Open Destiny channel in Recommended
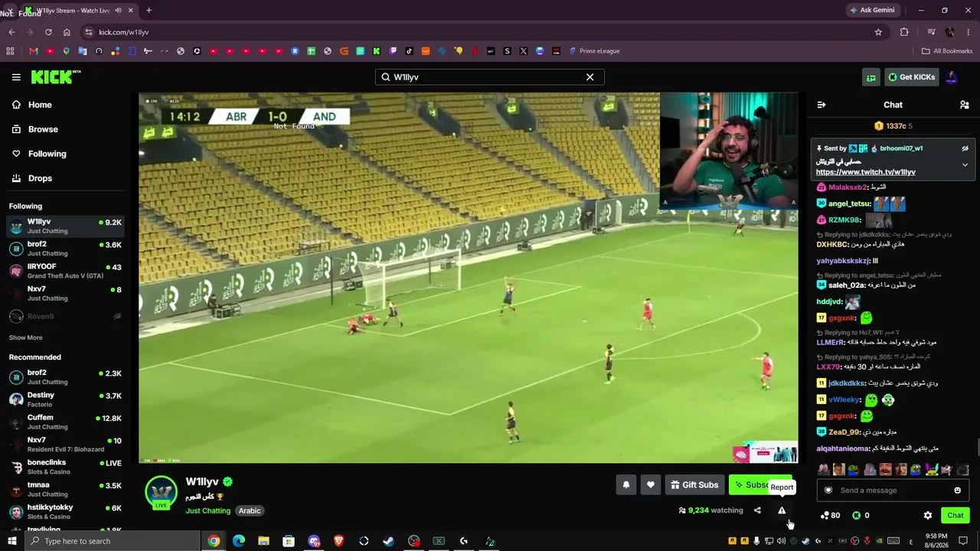Image resolution: width=980 pixels, height=551 pixels. pyautogui.click(x=65, y=399)
